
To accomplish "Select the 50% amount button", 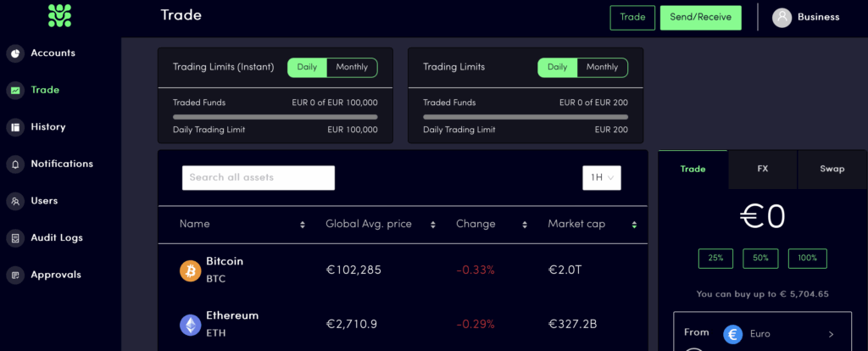I will 760,259.
